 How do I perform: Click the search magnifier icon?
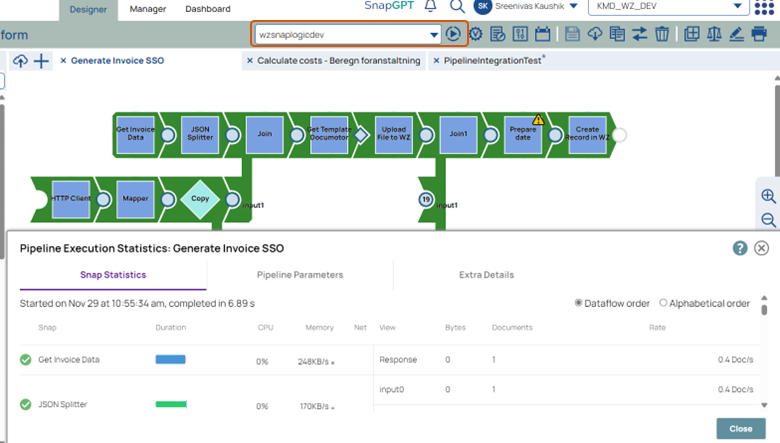(457, 6)
